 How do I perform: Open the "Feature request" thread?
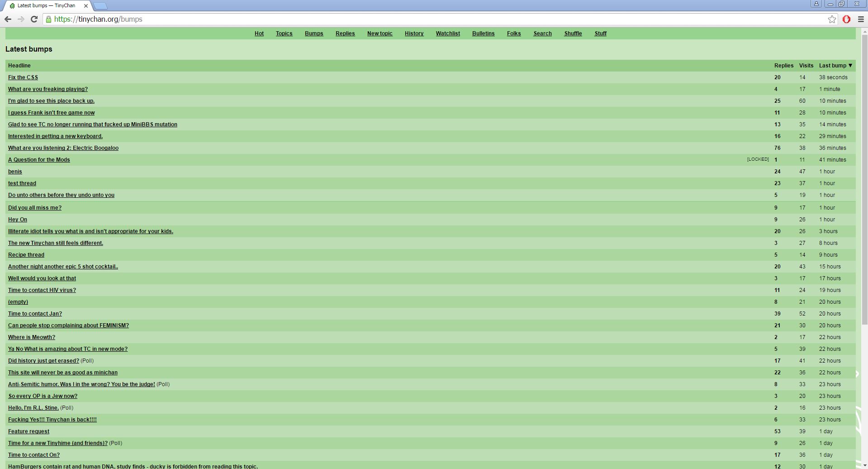click(x=28, y=431)
